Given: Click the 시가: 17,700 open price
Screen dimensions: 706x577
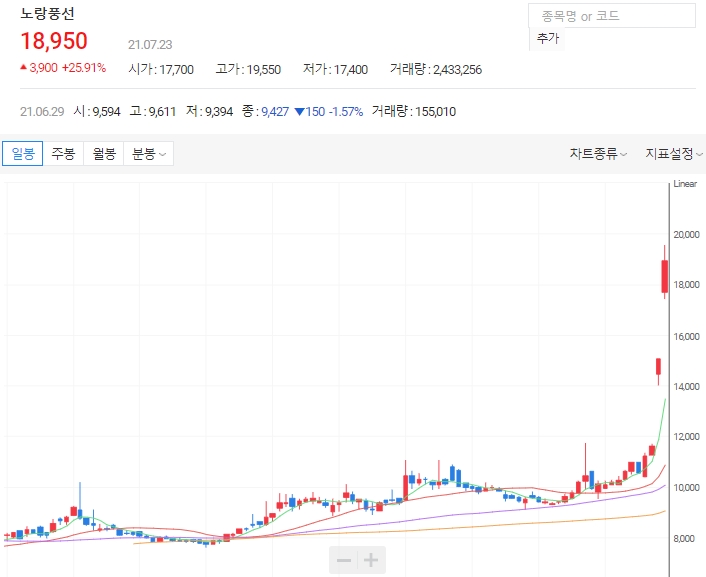Looking at the screenshot, I should 161,69.
